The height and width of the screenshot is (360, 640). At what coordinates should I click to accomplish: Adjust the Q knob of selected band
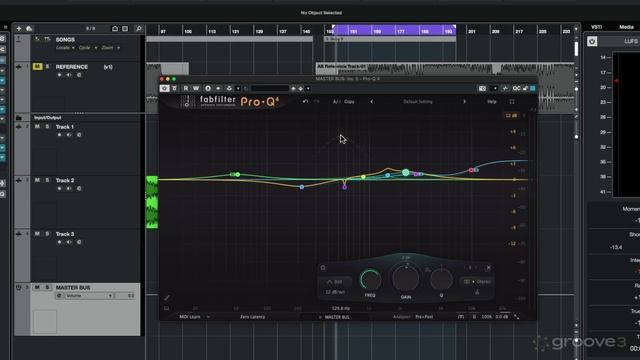(x=441, y=280)
